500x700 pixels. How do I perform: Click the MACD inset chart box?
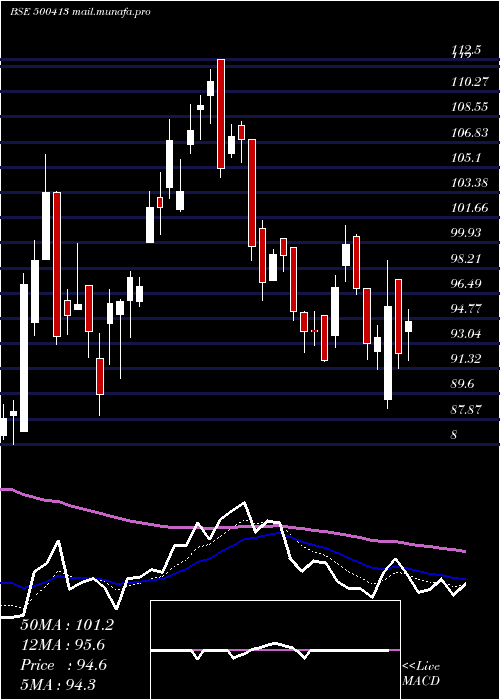(275, 650)
